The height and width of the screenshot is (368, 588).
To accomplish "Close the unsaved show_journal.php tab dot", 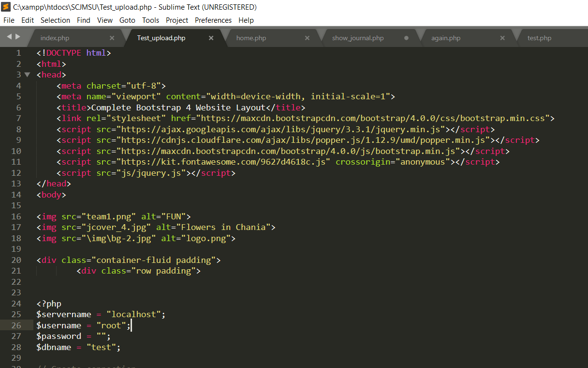I will pyautogui.click(x=406, y=38).
